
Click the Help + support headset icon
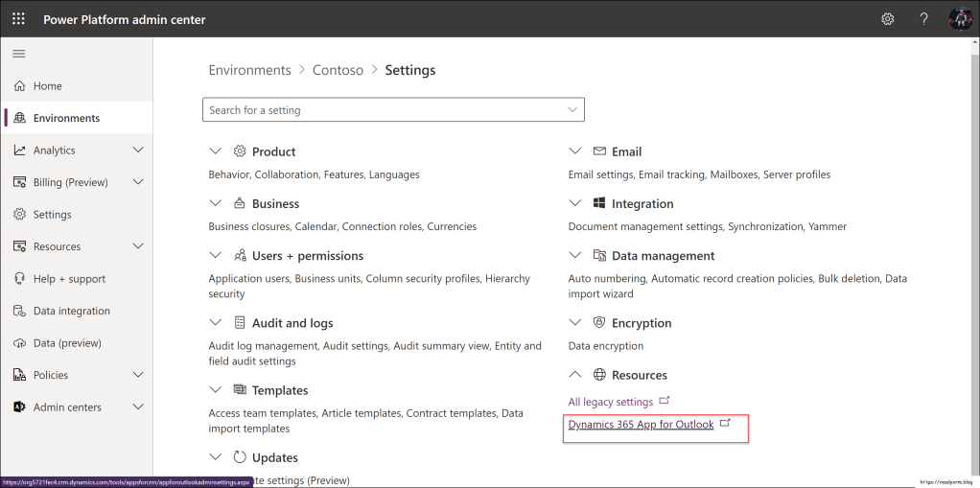pyautogui.click(x=19, y=279)
